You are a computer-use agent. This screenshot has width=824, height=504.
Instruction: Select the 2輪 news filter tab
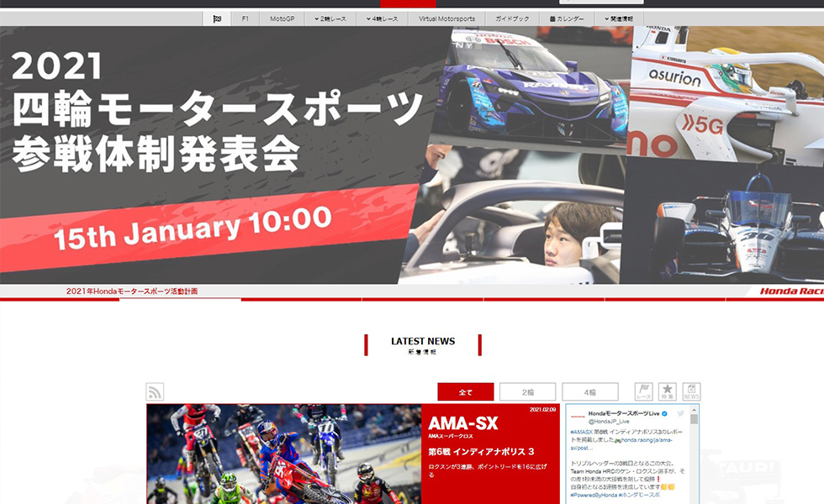tap(528, 392)
